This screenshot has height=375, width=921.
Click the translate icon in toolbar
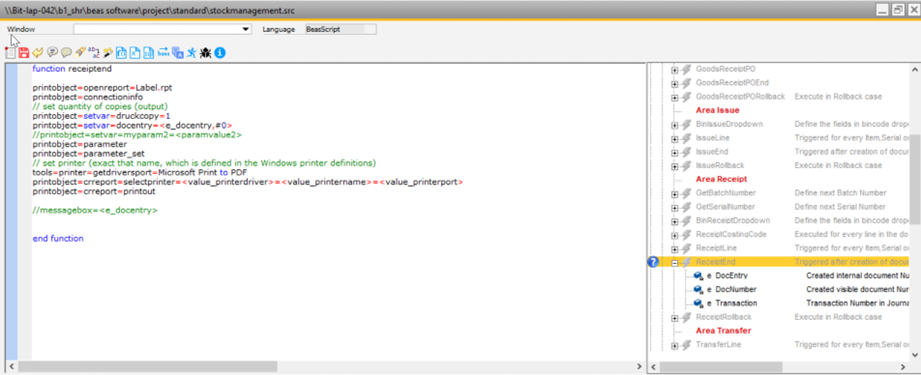point(177,53)
